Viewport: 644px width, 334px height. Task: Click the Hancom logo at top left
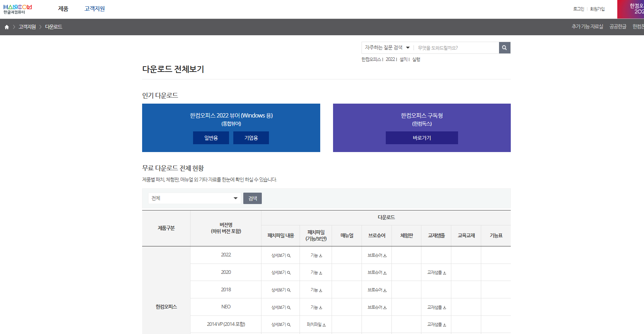[17, 9]
